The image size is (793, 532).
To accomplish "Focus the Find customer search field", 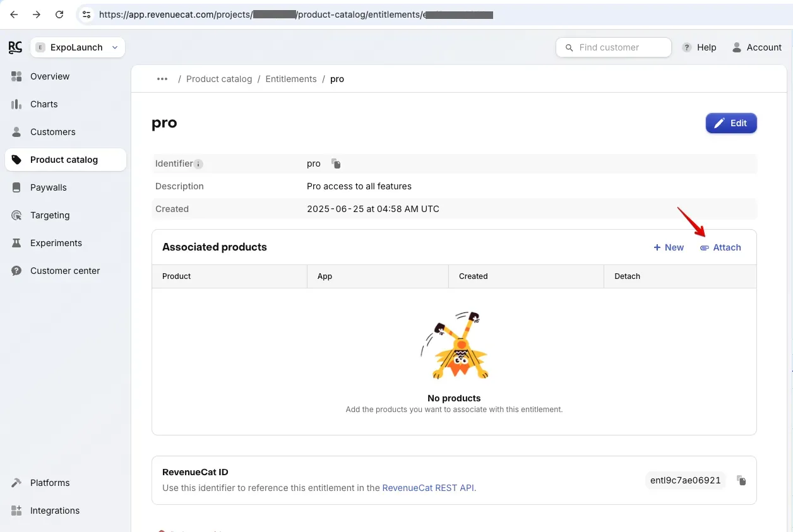I will [614, 47].
